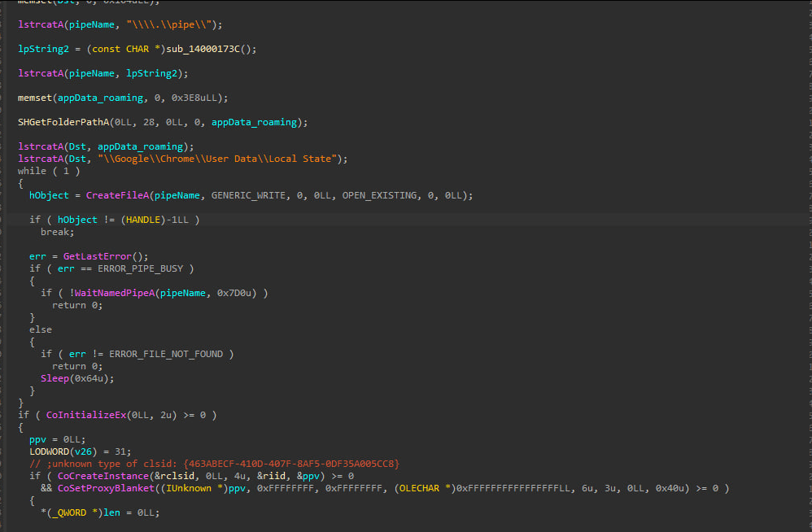Select the len variable
The image size is (812, 532).
coord(111,512)
